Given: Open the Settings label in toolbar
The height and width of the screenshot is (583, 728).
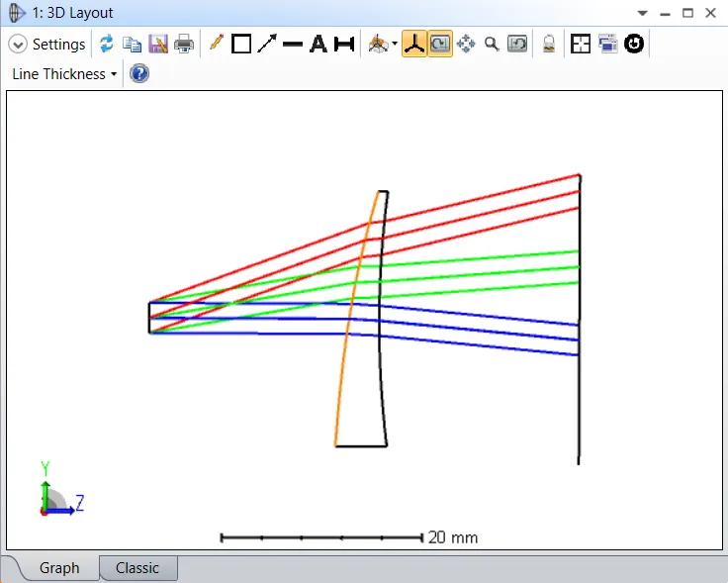Looking at the screenshot, I should coord(58,45).
